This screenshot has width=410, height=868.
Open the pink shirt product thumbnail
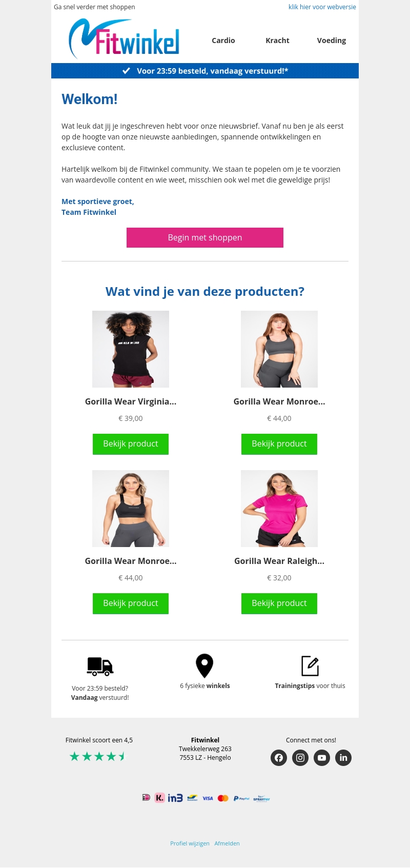[x=279, y=509]
